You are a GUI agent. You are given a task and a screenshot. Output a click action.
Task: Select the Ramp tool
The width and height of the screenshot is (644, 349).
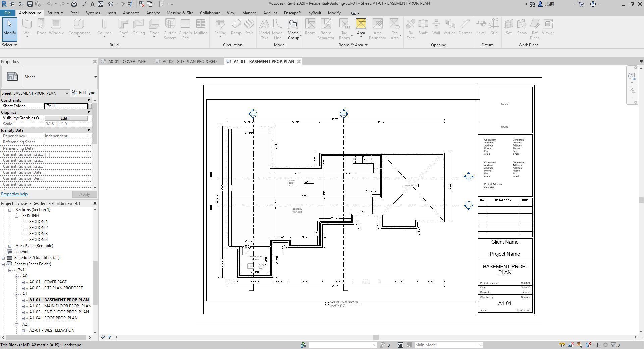[236, 27]
